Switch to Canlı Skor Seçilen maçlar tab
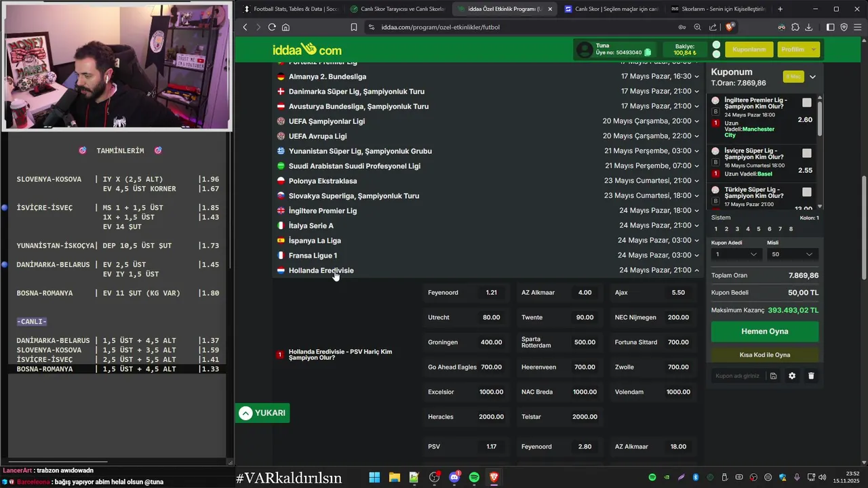The width and height of the screenshot is (868, 488). 612,9
